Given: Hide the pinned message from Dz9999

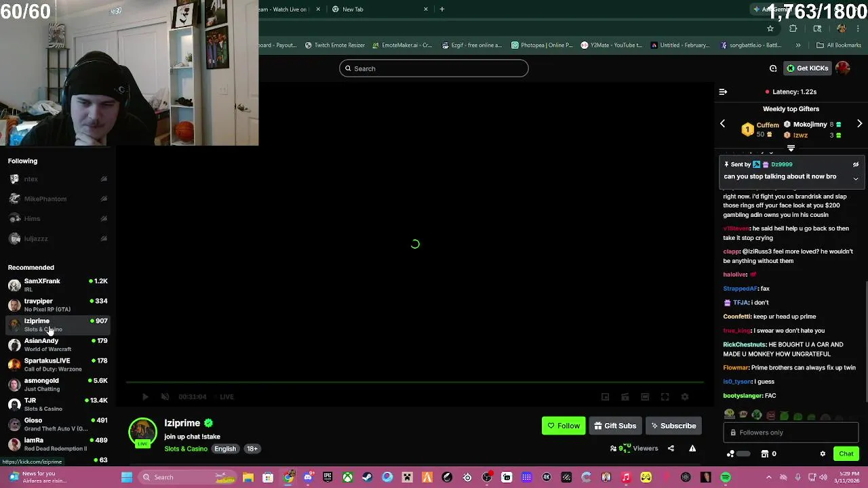Looking at the screenshot, I should coord(856,165).
